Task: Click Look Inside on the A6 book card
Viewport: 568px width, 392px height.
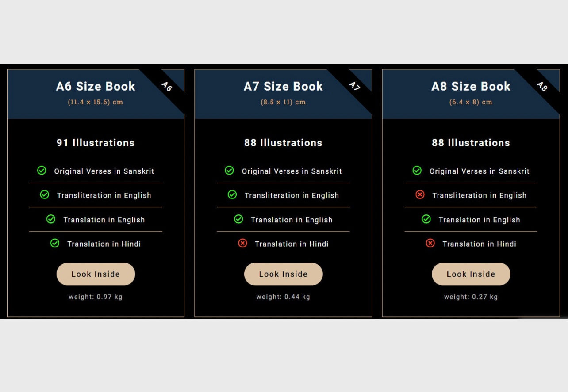Action: [x=96, y=274]
